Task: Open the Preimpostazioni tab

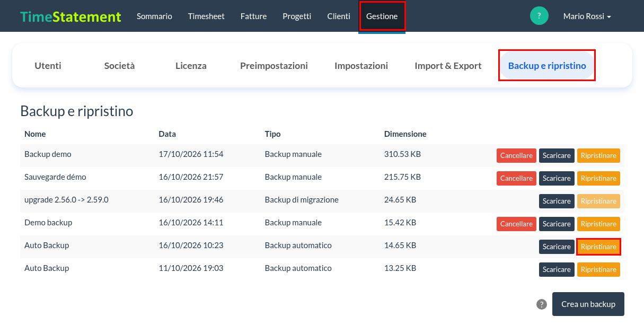Action: coord(274,66)
